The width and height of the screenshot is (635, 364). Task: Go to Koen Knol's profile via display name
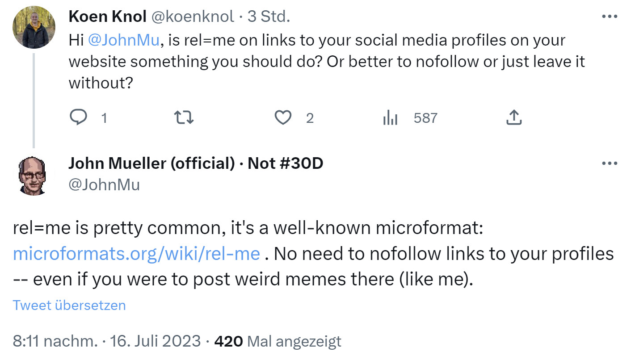coord(107,17)
